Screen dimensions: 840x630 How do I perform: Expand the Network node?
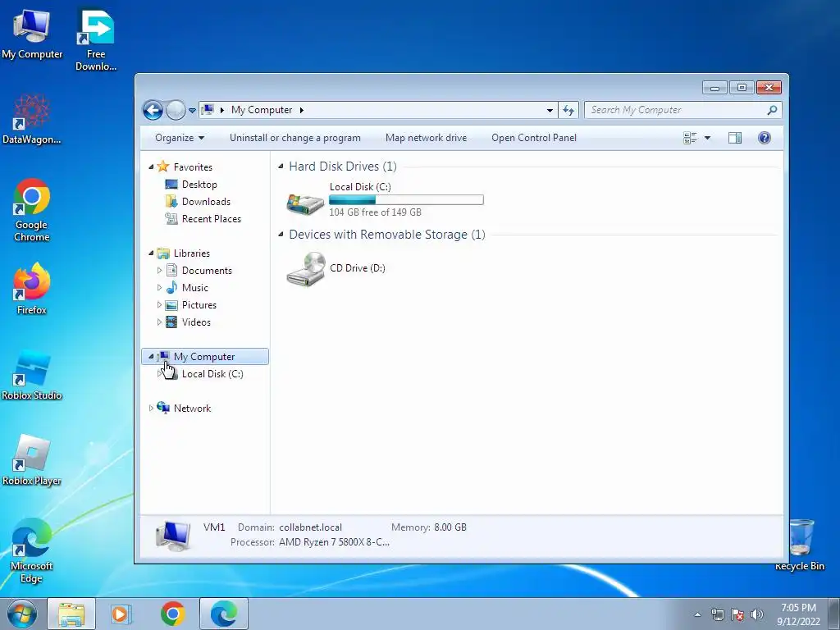[151, 409]
